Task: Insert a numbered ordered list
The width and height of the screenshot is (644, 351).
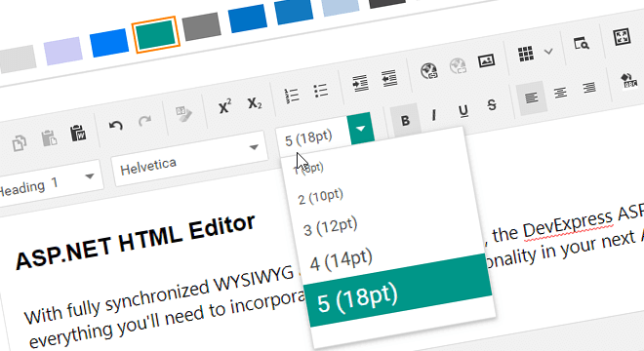Action: click(x=292, y=96)
